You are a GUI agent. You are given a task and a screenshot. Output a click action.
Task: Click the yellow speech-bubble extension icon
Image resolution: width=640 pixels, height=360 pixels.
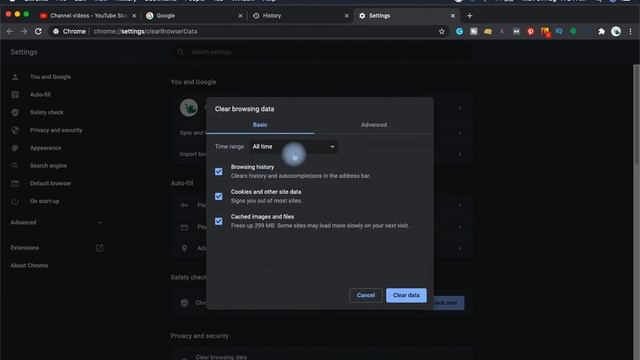click(488, 31)
